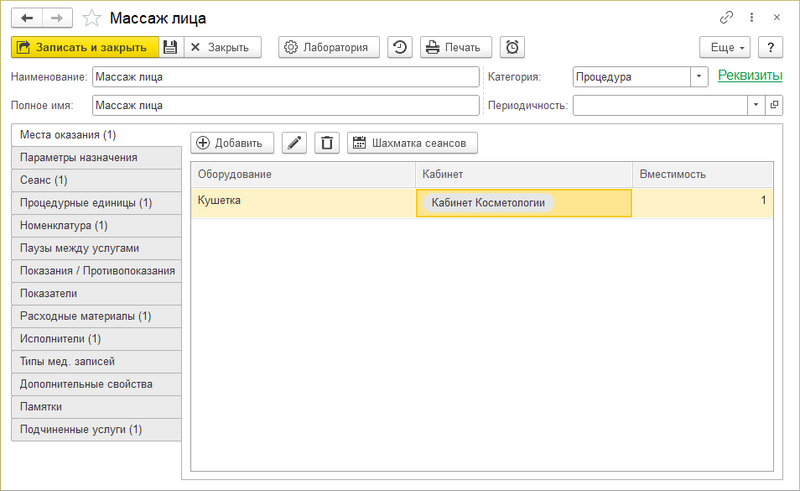Open the change history clock icon
Viewport: 800px width, 491px height.
tap(400, 47)
